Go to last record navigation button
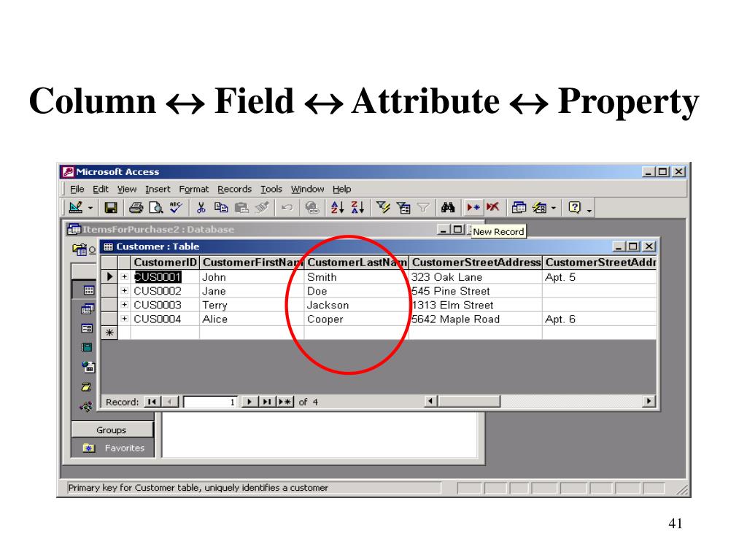 point(267,402)
